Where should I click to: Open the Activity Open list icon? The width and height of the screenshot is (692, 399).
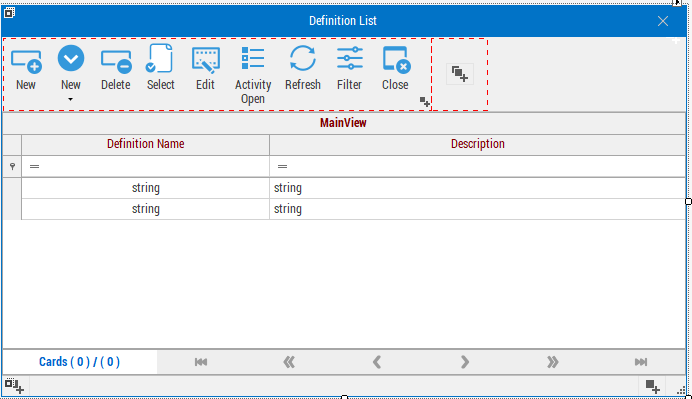253,58
